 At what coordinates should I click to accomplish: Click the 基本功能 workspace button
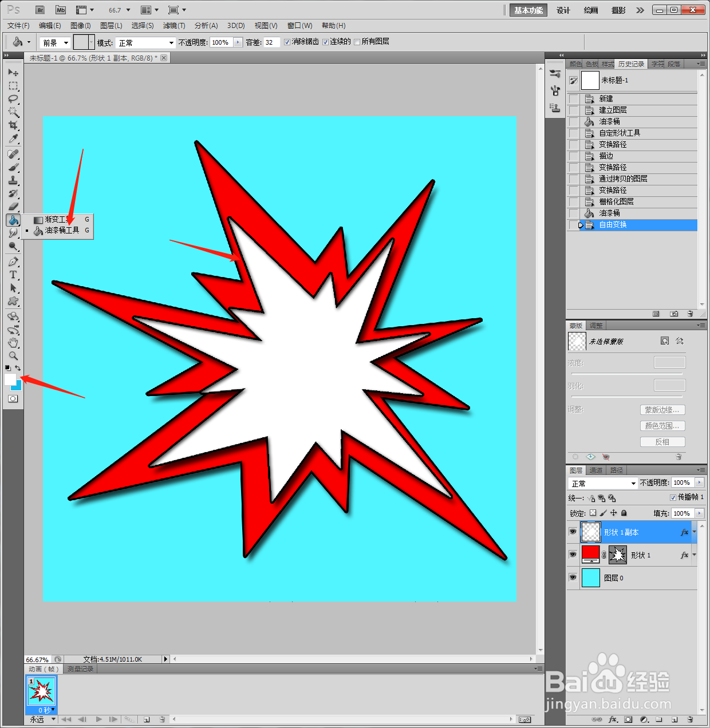tap(528, 10)
